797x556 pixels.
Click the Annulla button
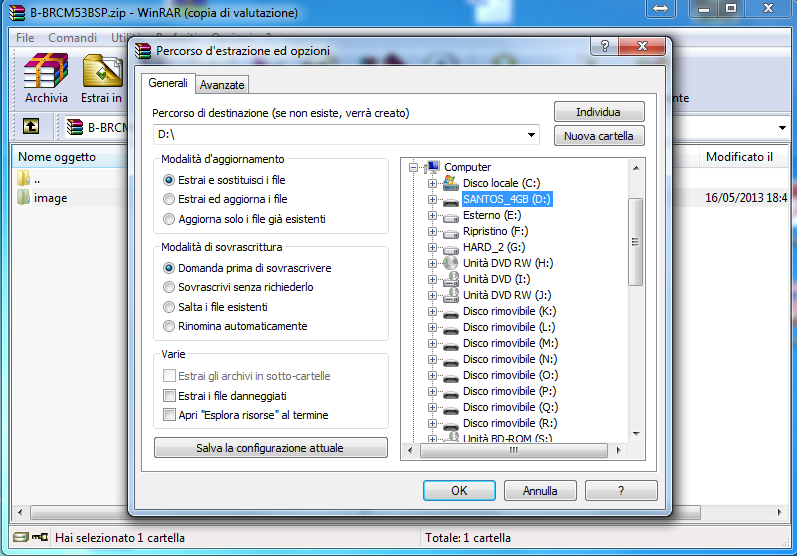(x=540, y=490)
